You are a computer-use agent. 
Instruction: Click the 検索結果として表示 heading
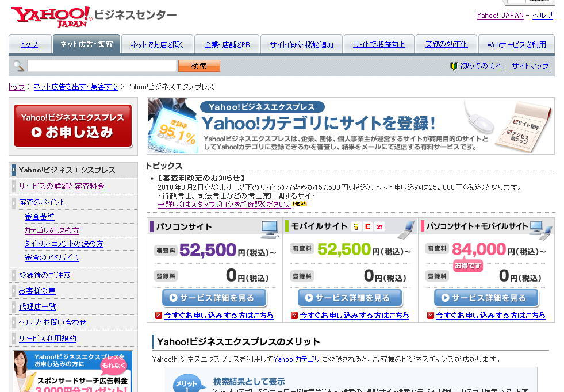[249, 382]
